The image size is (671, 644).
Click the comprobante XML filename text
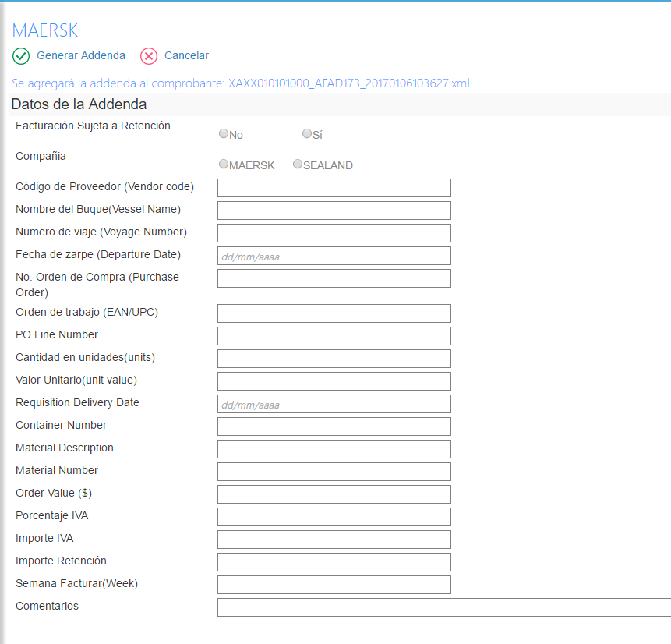(349, 83)
